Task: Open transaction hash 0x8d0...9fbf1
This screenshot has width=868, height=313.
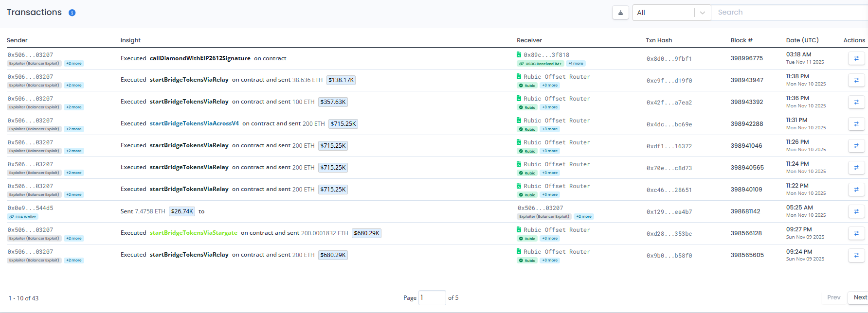Action: point(669,59)
